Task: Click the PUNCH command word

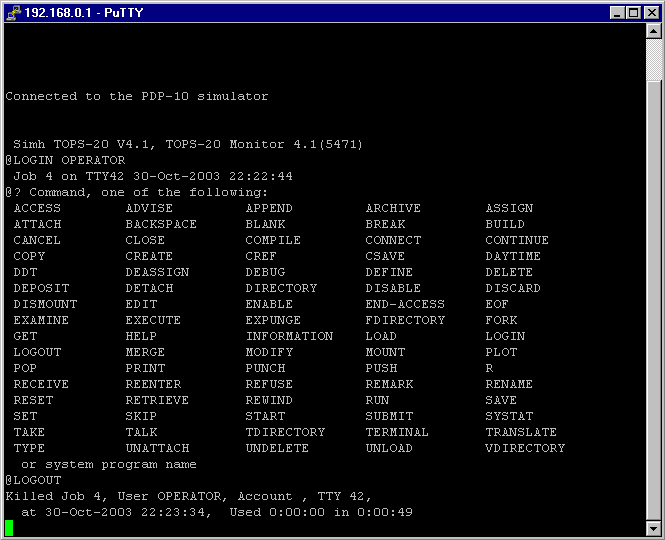Action: [265, 368]
